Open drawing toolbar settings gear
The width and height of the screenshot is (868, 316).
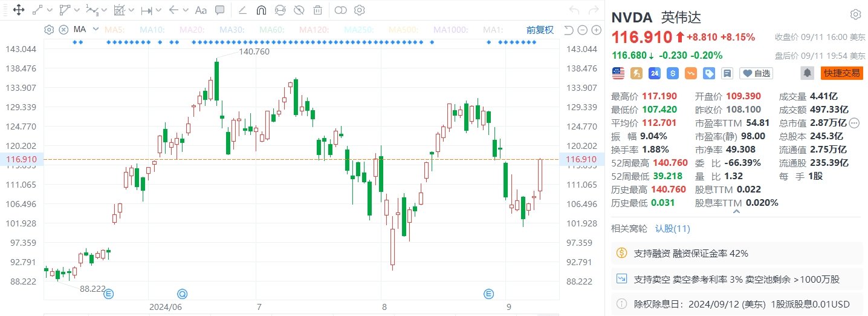360,10
